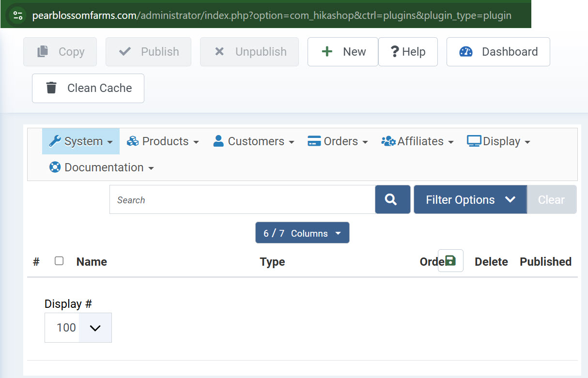This screenshot has height=378, width=588.
Task: Open the 6 / 7 Columns dropdown
Action: coord(302,233)
